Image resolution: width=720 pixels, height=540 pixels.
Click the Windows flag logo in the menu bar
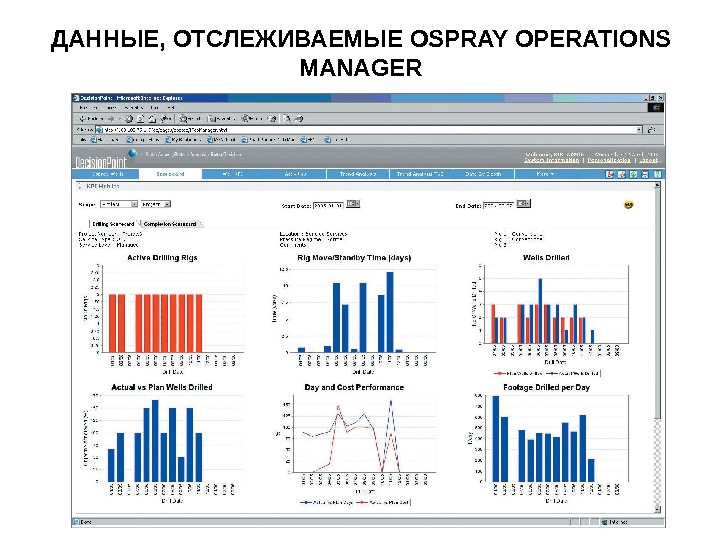point(656,107)
